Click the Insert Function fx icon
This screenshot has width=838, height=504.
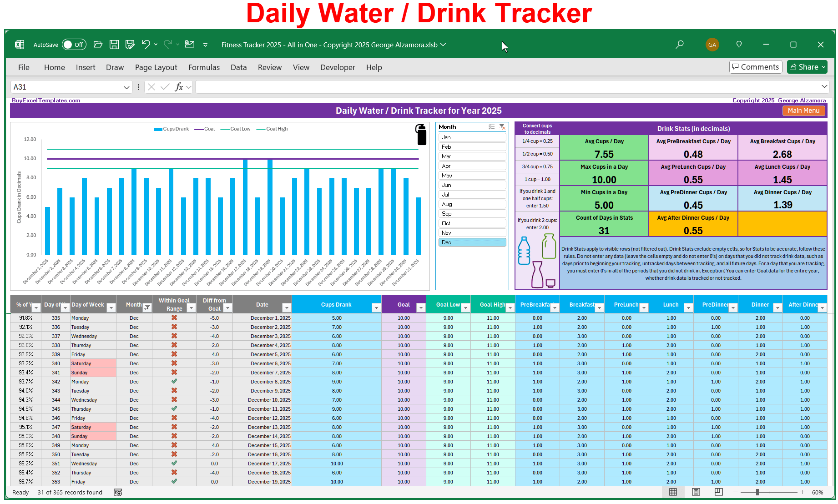click(x=178, y=86)
